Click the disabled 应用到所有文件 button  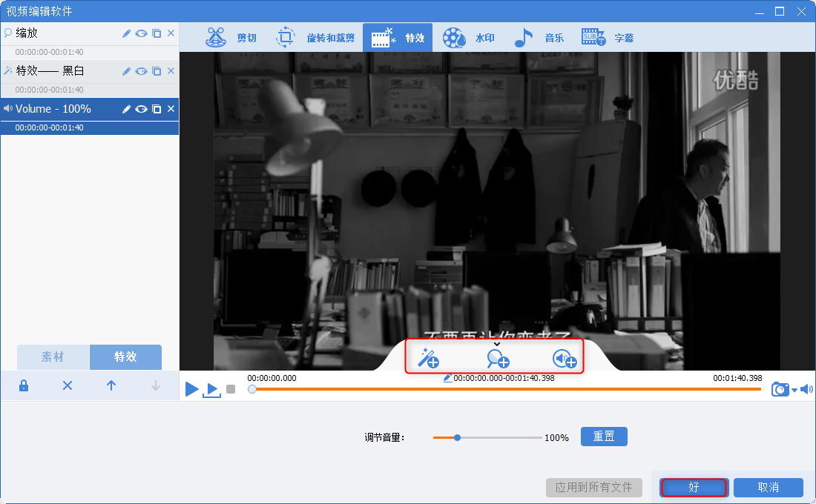tap(593, 488)
